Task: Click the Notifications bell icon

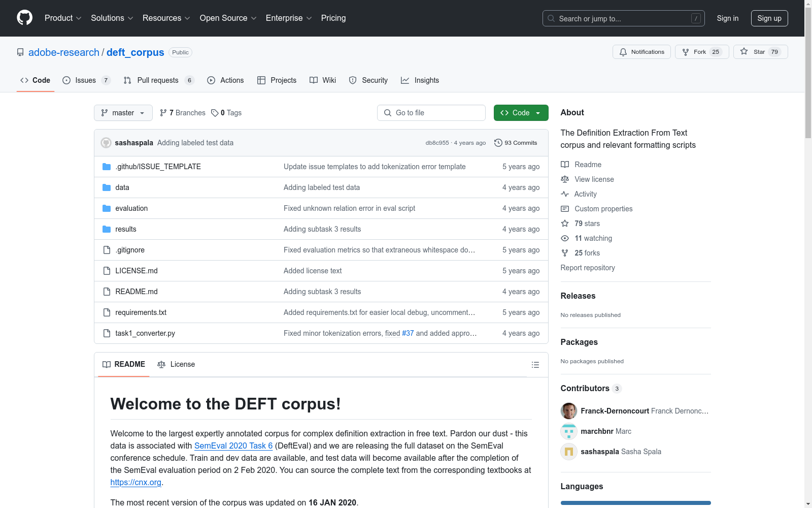Action: (x=623, y=52)
